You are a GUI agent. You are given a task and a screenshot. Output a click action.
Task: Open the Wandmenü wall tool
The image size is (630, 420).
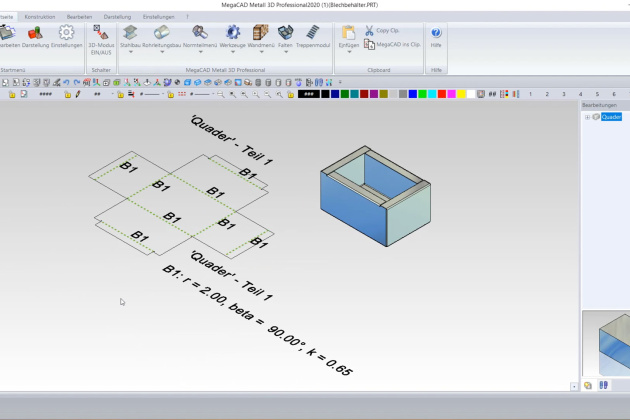pyautogui.click(x=260, y=36)
